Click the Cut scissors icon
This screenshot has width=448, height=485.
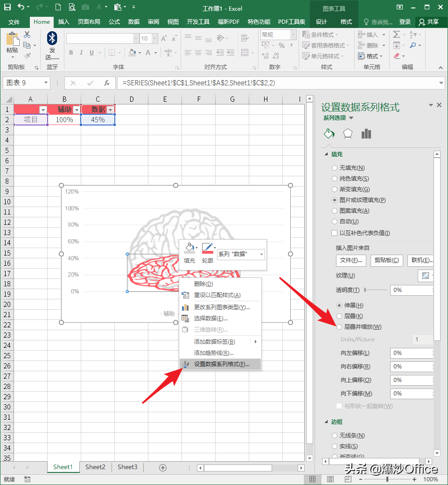pos(27,35)
